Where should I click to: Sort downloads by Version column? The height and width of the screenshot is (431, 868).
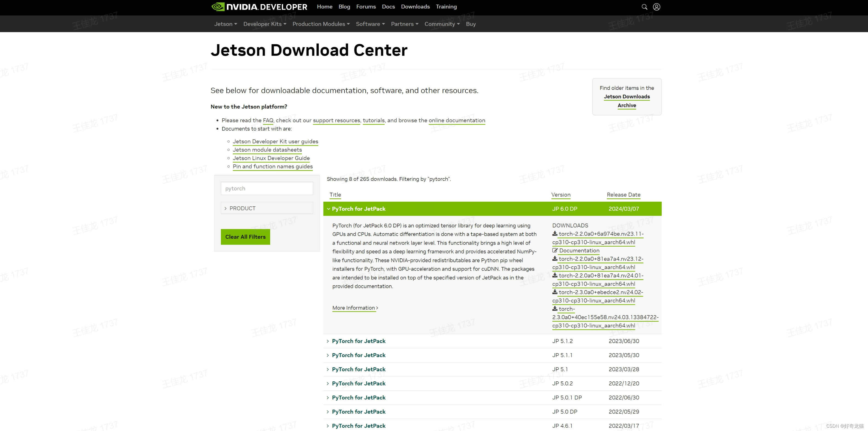click(561, 195)
